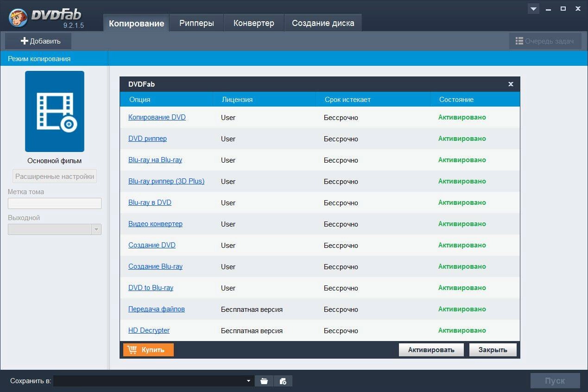588x392 pixels.
Task: Click the Закрыть button
Action: point(493,350)
